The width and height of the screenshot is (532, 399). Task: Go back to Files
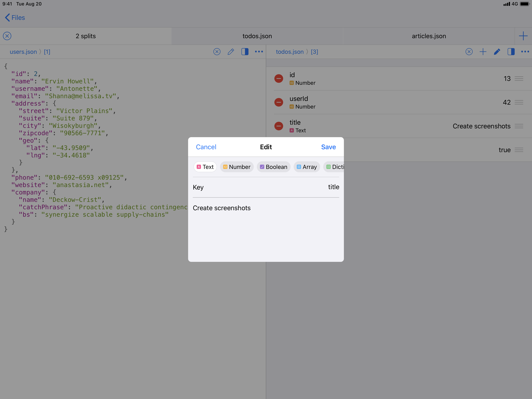point(15,18)
